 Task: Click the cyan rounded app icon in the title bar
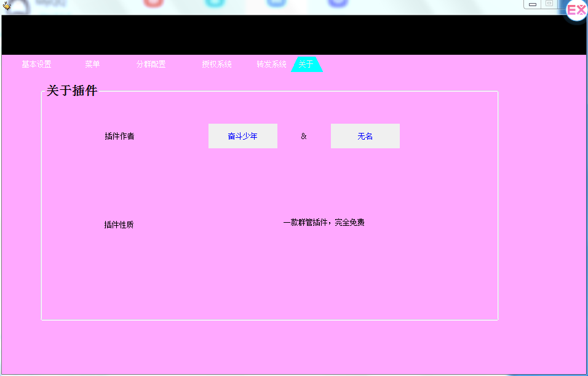click(x=215, y=2)
